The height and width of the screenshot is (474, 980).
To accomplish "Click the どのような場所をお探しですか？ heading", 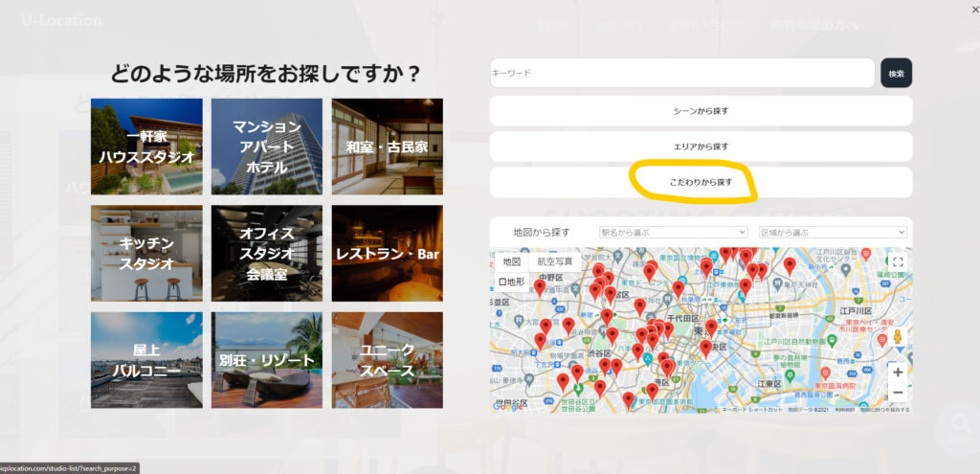I will (x=266, y=75).
